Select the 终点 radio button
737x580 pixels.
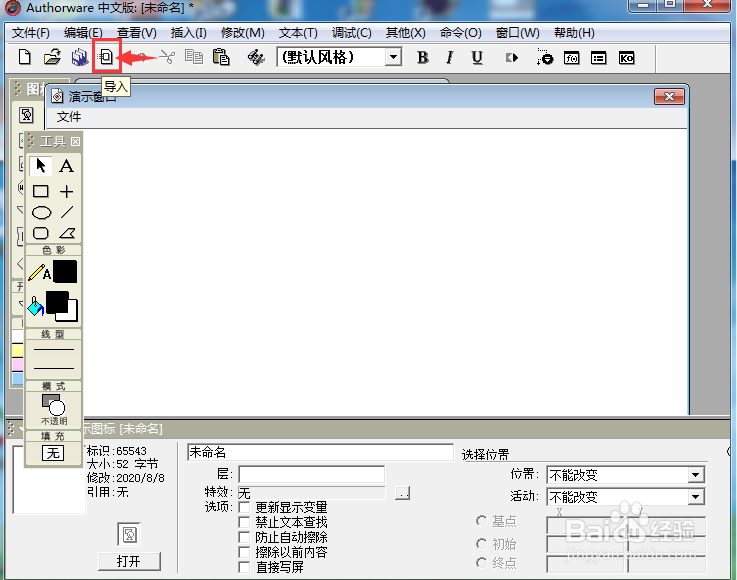tap(481, 563)
